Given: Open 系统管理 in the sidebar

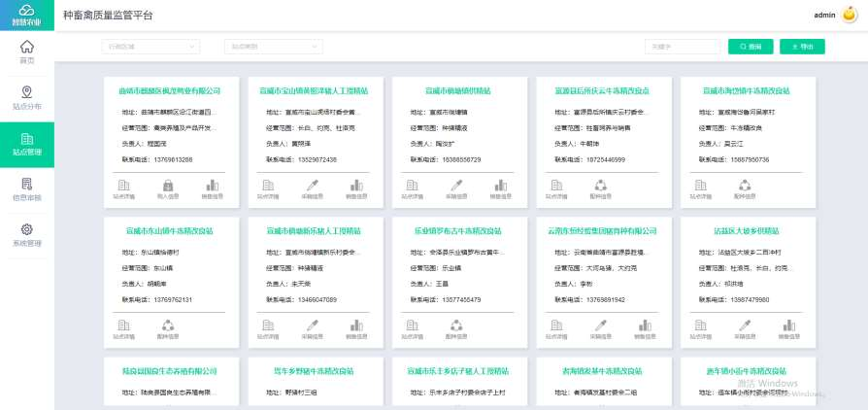Looking at the screenshot, I should [26, 234].
